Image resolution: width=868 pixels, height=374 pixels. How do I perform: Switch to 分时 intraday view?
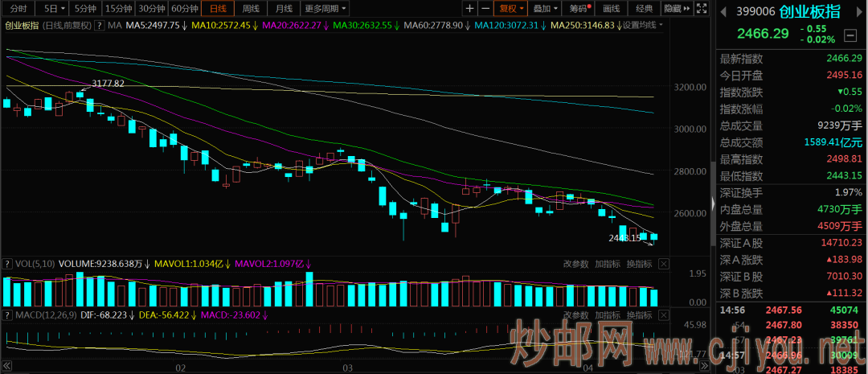[18, 8]
